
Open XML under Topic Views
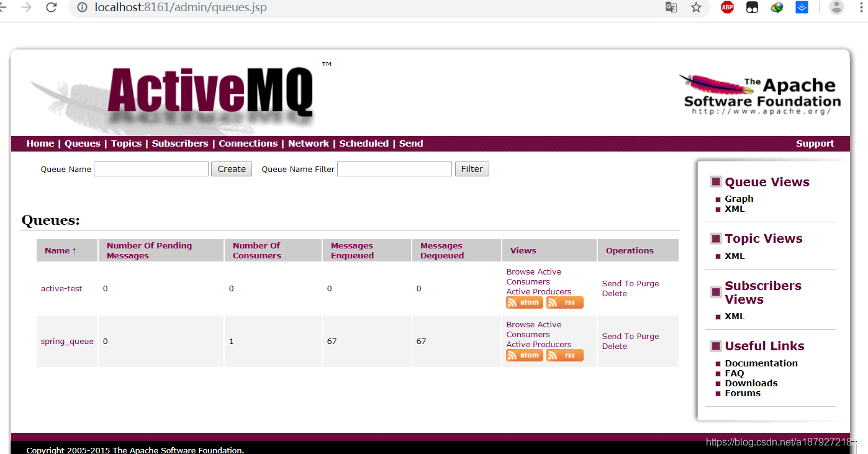[x=735, y=256]
